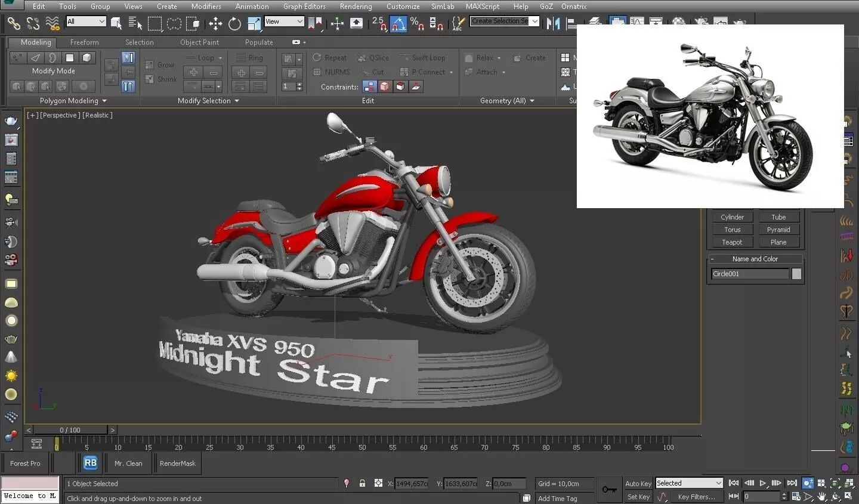Click the Go to End button
Viewport: 859px width, 504px height.
coord(792,483)
